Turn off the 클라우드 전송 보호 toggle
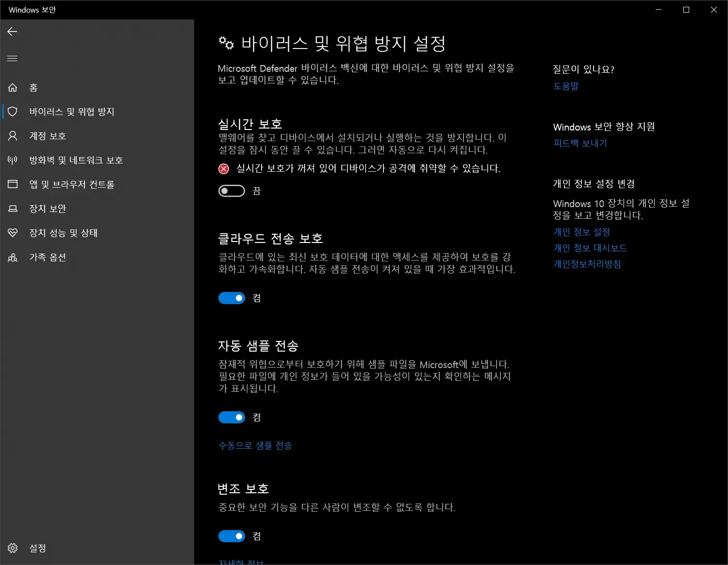This screenshot has height=565, width=728. tap(232, 298)
